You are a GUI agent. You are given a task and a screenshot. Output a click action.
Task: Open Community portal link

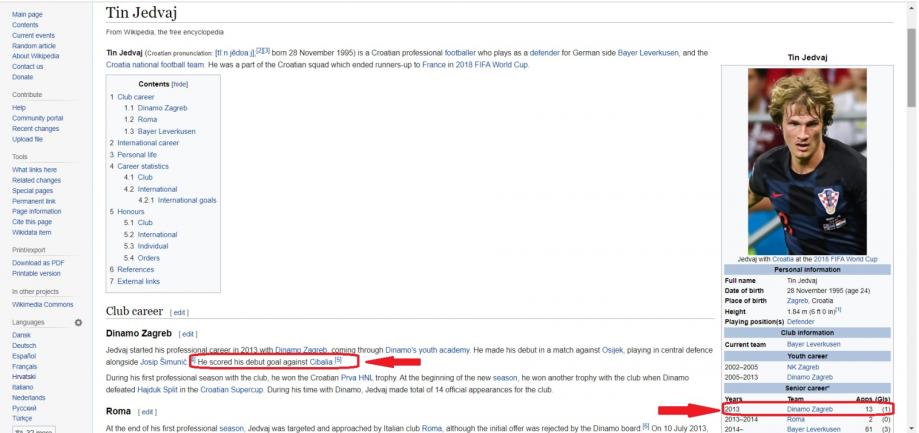tap(38, 118)
